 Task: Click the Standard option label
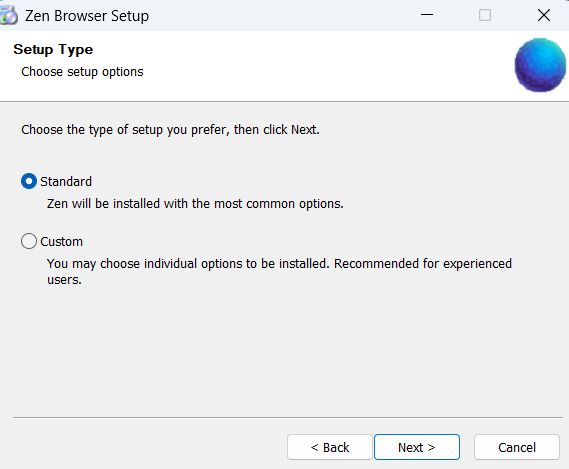tap(66, 182)
